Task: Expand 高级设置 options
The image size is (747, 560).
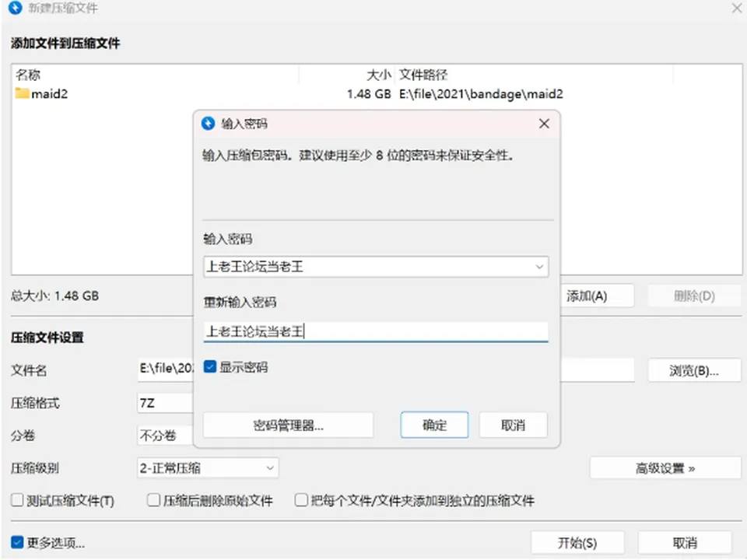Action: click(665, 468)
